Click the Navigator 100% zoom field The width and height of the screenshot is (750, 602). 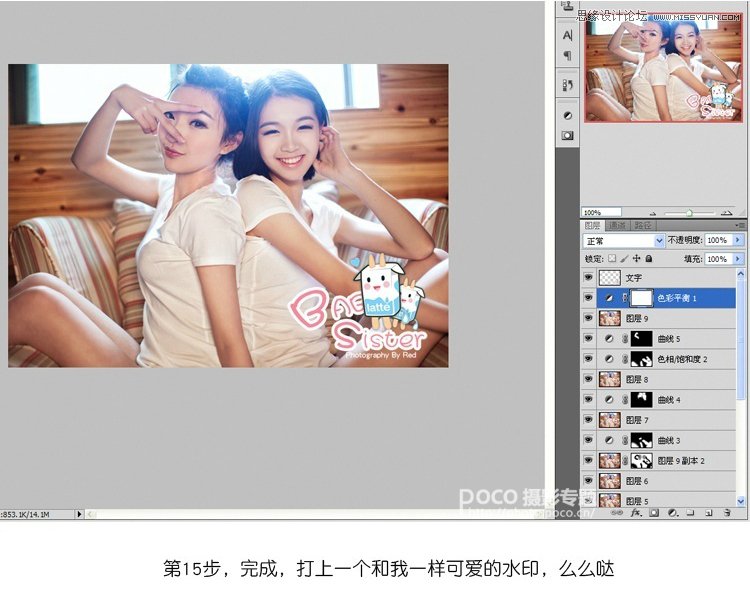click(x=601, y=212)
